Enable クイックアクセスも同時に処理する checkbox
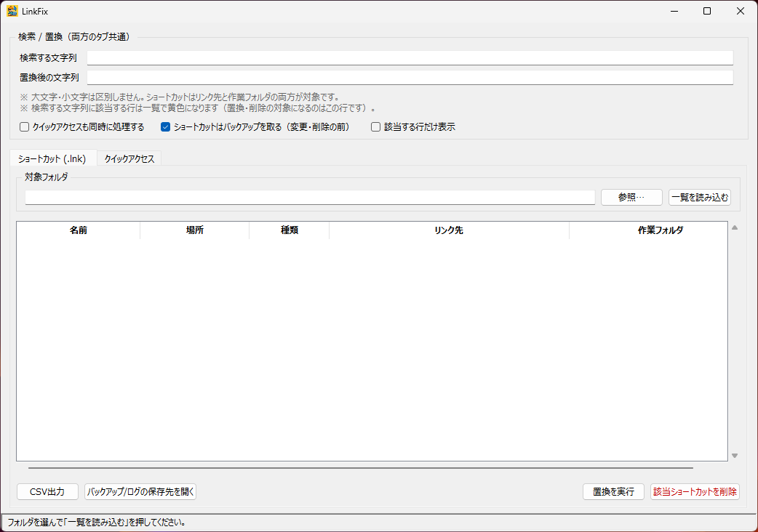758x532 pixels. pyautogui.click(x=24, y=127)
